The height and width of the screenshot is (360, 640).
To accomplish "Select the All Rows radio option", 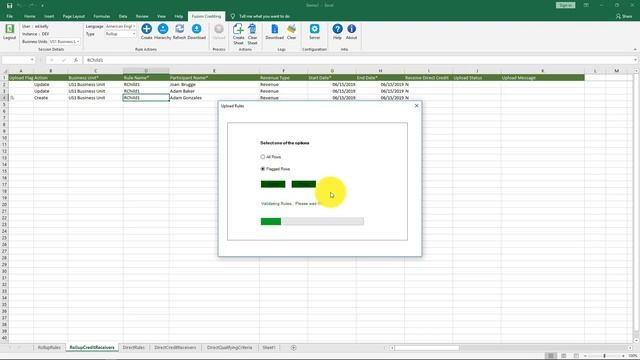I will (262, 157).
